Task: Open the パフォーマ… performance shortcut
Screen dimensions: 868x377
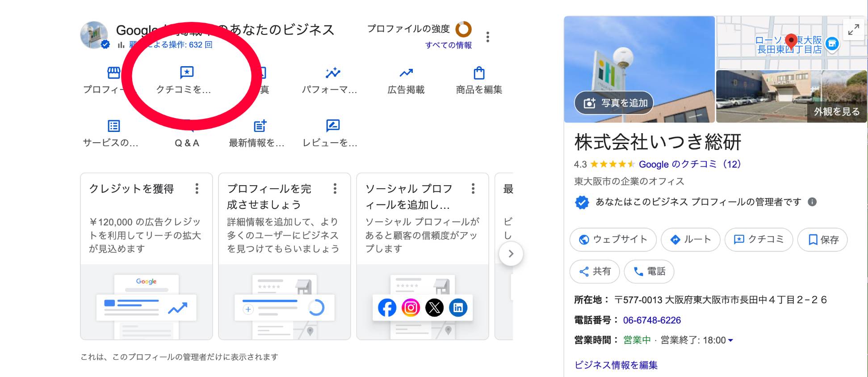Action: (x=330, y=80)
